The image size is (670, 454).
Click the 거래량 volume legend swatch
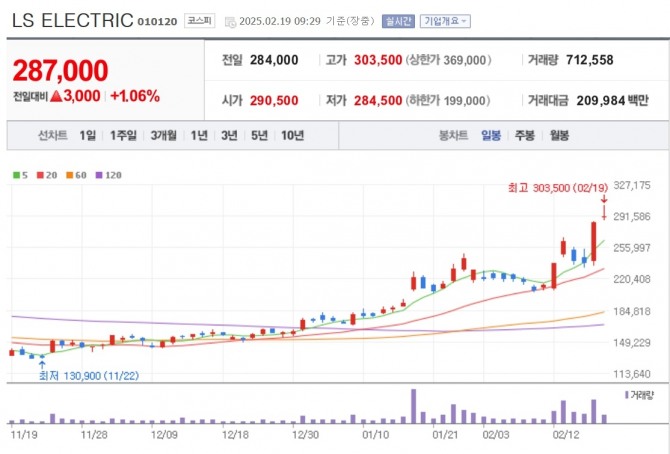click(x=627, y=395)
